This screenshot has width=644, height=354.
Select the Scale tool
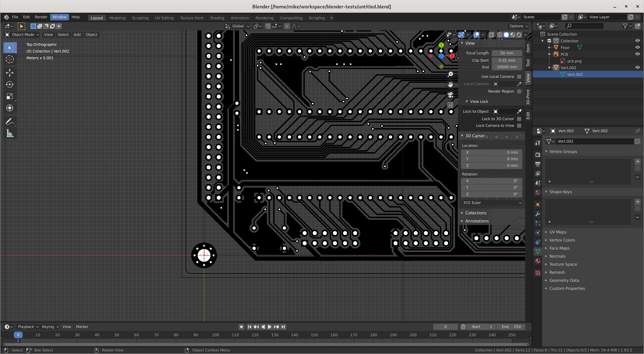(10, 96)
